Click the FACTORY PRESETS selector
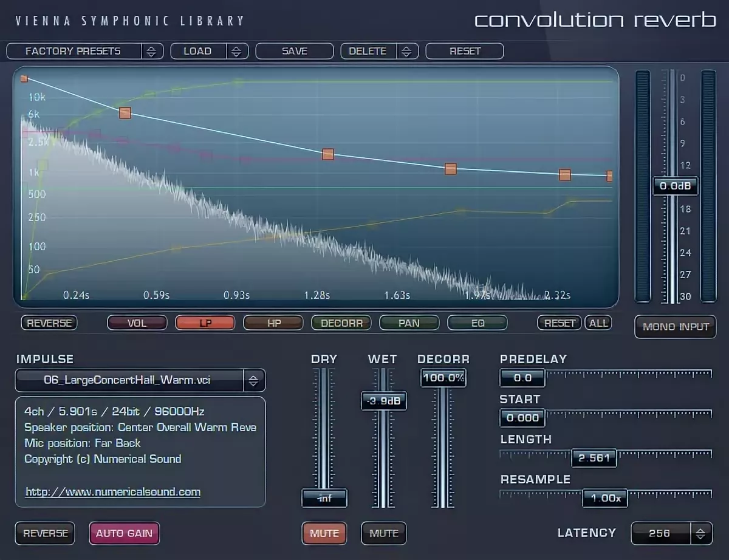Viewport: 729px width, 560px height. (x=74, y=51)
